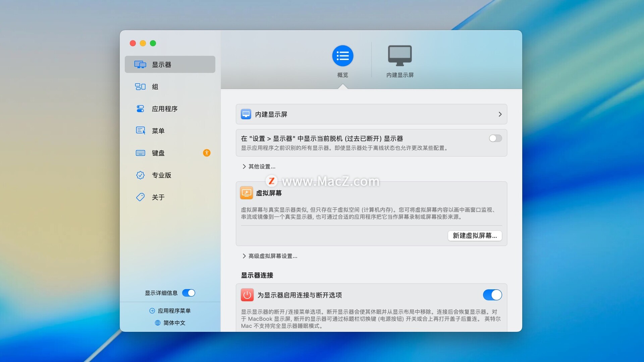Switch to the 概览 overview tab
The height and width of the screenshot is (362, 644).
342,56
